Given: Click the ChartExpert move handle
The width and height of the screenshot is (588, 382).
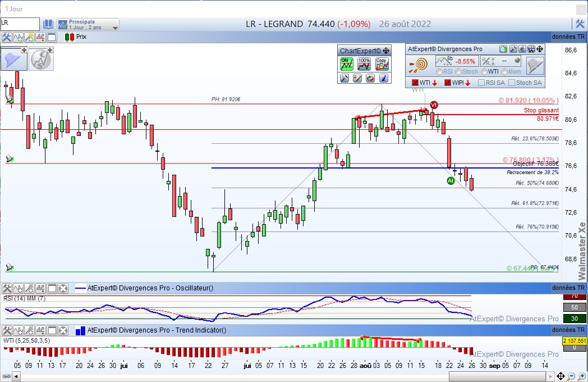Looking at the screenshot, I should point(386,51).
